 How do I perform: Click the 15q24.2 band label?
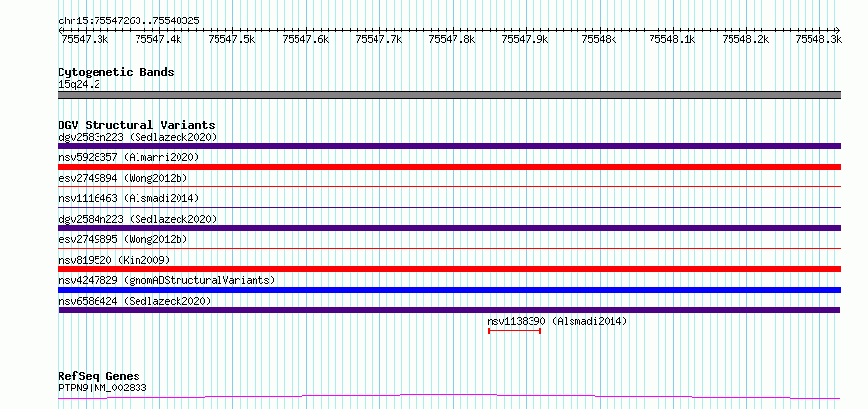[x=79, y=84]
